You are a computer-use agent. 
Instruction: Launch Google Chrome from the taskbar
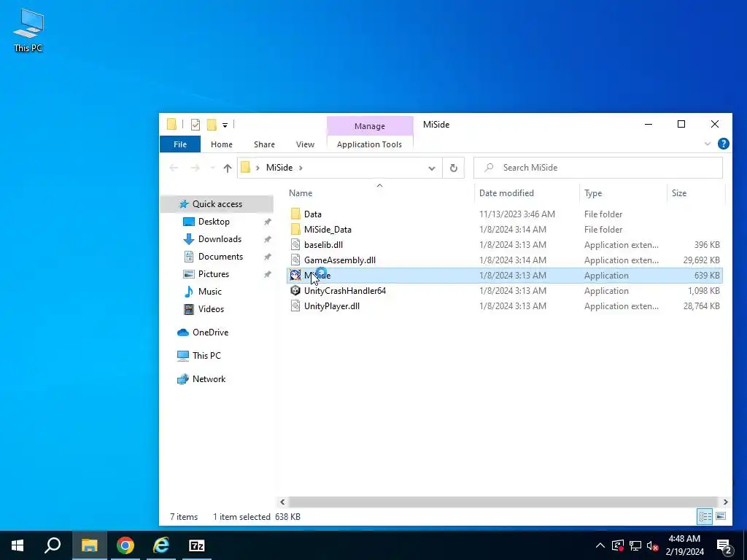[x=125, y=545]
